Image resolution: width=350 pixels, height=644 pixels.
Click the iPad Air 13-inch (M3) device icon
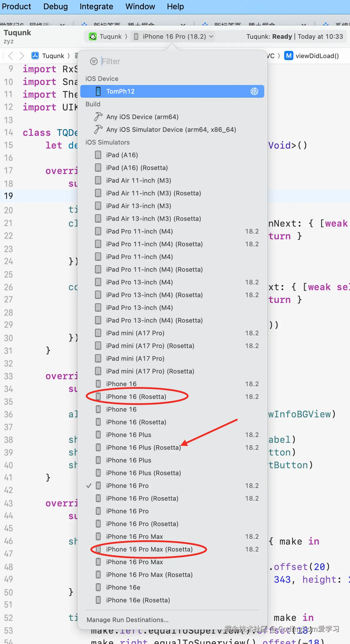98,206
